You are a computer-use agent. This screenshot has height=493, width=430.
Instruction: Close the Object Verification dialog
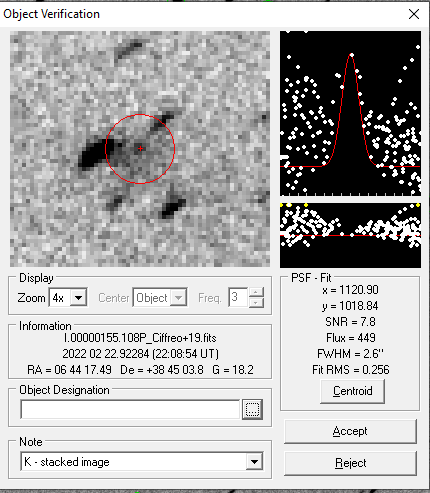point(414,14)
